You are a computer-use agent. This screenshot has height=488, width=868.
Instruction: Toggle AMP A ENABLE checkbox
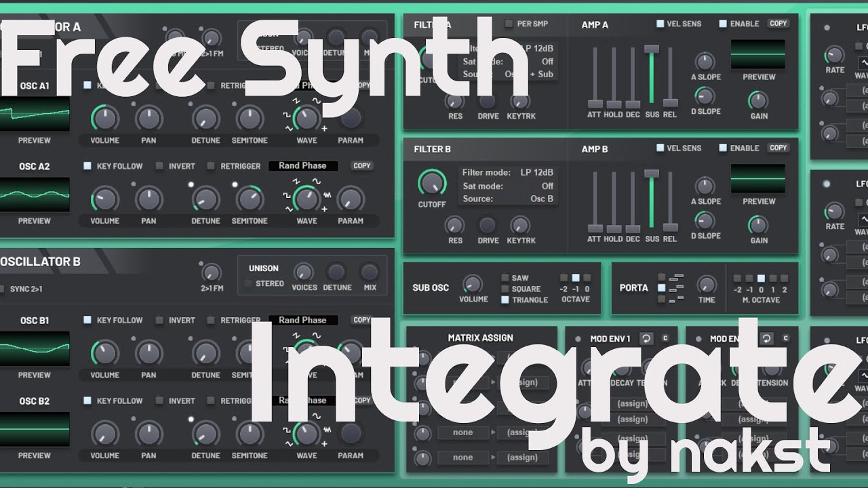(724, 24)
